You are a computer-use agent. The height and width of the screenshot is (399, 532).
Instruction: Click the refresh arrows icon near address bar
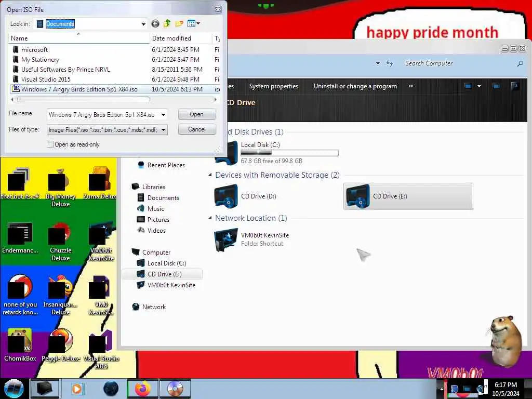(390, 63)
